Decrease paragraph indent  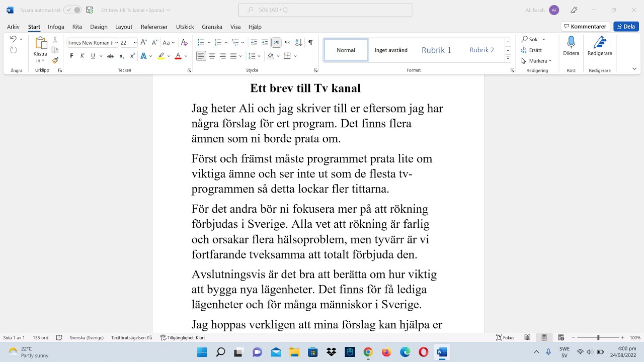tap(254, 43)
